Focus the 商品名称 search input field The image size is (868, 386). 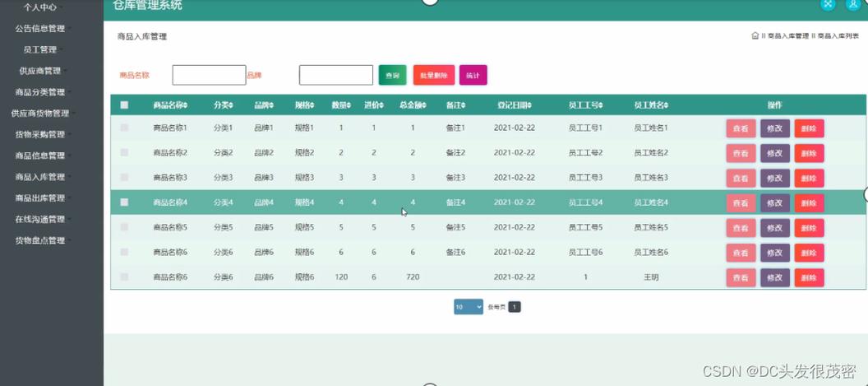(210, 75)
